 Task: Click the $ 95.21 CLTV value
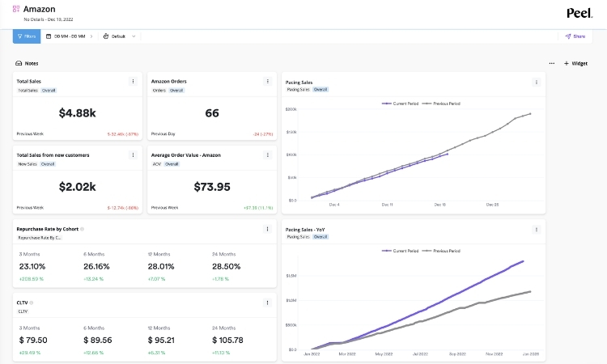point(161,341)
